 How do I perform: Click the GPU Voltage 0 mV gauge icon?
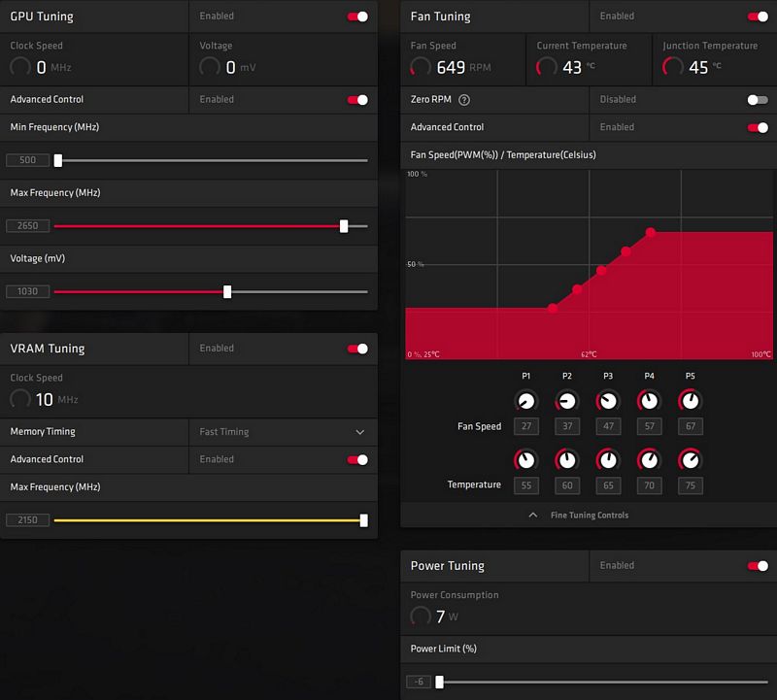tap(210, 67)
